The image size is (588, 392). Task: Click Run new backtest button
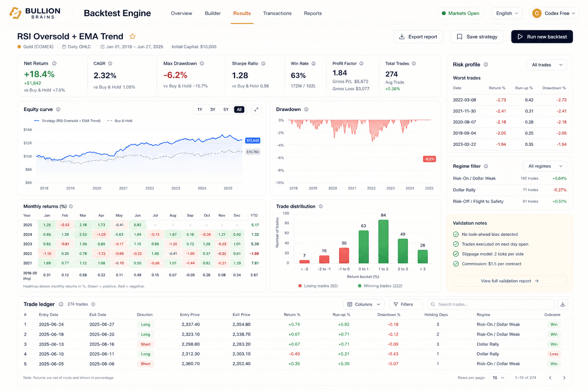pos(542,37)
